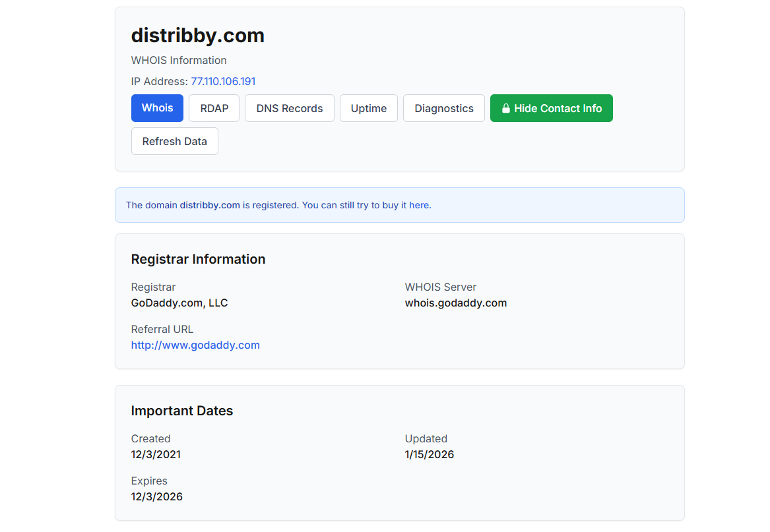
Task: Switch to the RDAP tab
Action: pyautogui.click(x=214, y=108)
